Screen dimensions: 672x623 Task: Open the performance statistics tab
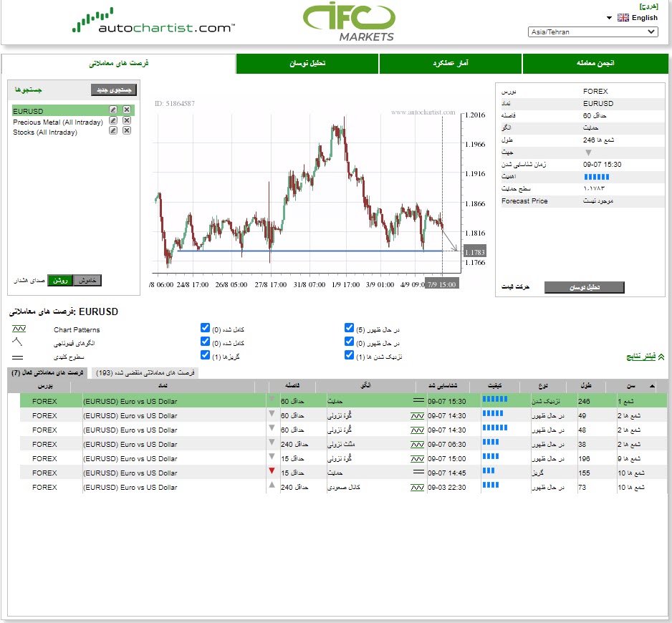point(451,64)
